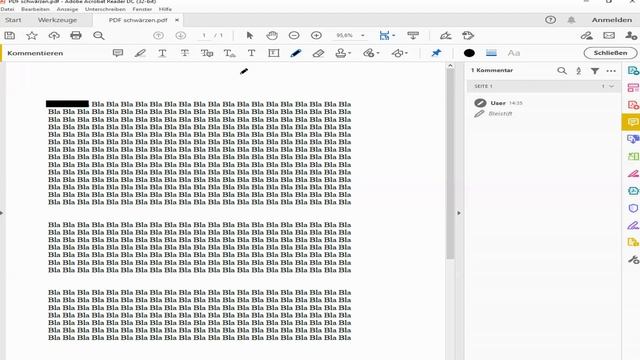
Task: Sort comments icon in panel
Action: (x=578, y=71)
